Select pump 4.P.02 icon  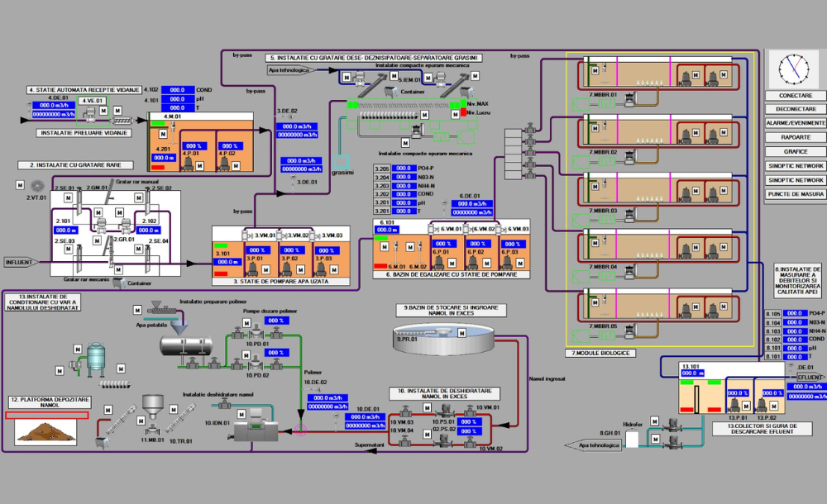[x=224, y=164]
